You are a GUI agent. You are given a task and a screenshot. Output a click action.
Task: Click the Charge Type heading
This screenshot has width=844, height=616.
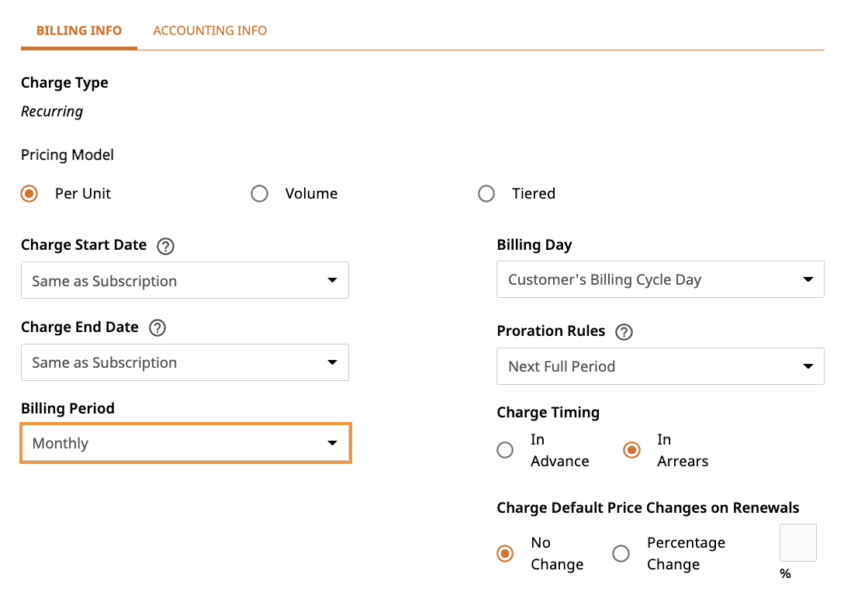(x=64, y=83)
